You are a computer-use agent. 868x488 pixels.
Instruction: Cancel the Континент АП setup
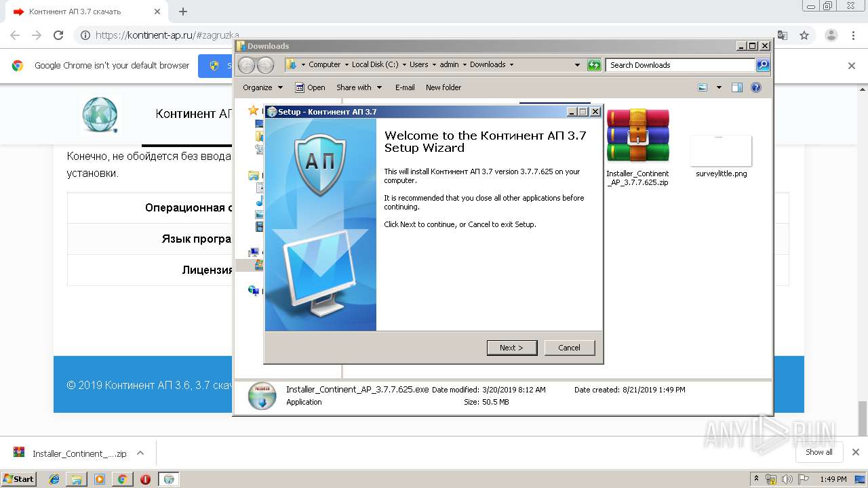click(570, 348)
